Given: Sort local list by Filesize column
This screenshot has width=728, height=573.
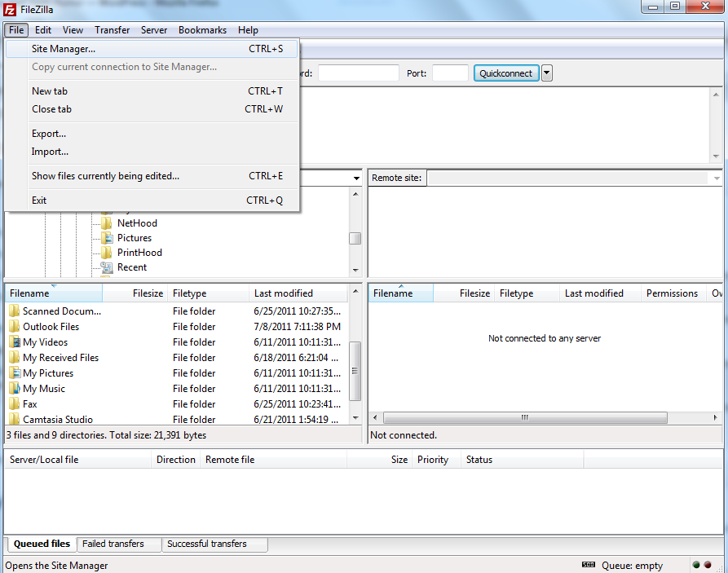Looking at the screenshot, I should 135,293.
